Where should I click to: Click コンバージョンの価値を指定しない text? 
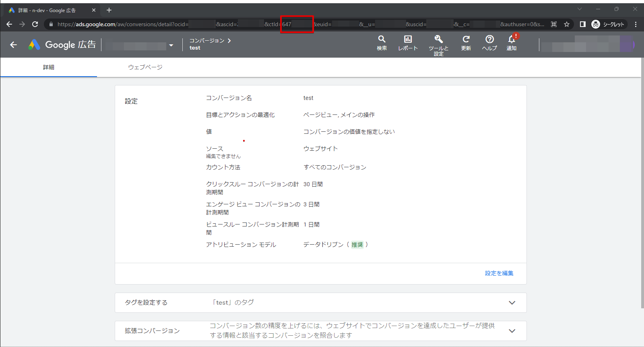pyautogui.click(x=349, y=132)
